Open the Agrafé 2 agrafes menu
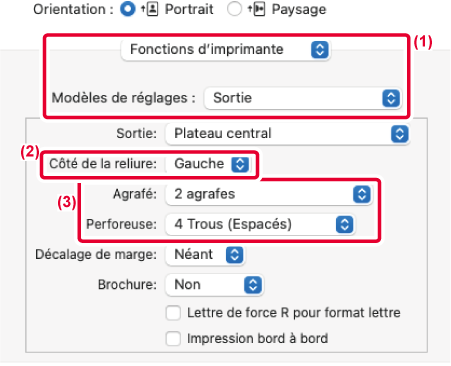 tap(269, 194)
